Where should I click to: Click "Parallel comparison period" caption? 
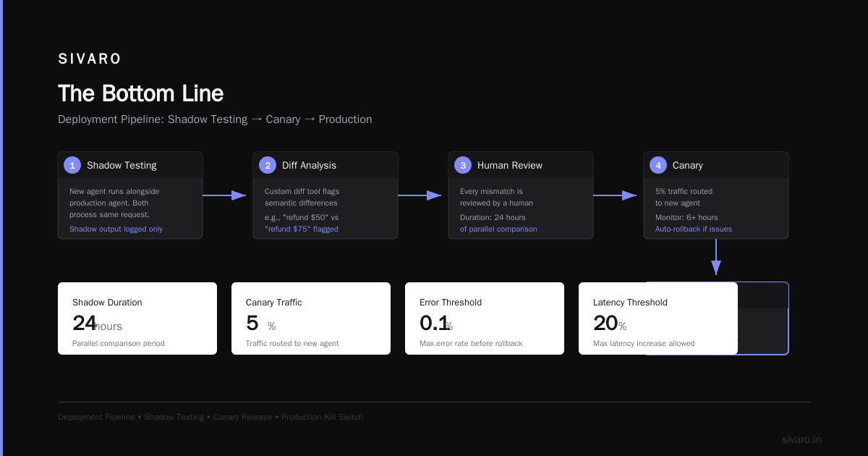point(119,343)
